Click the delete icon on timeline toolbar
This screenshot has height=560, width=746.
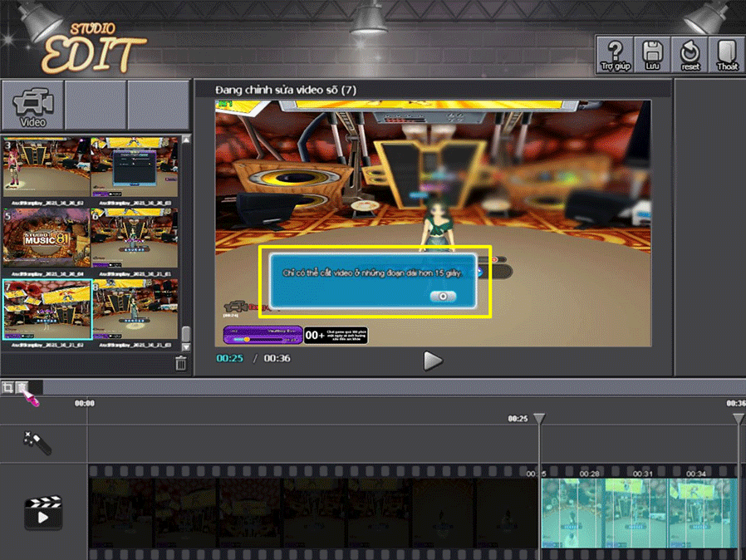coord(22,387)
